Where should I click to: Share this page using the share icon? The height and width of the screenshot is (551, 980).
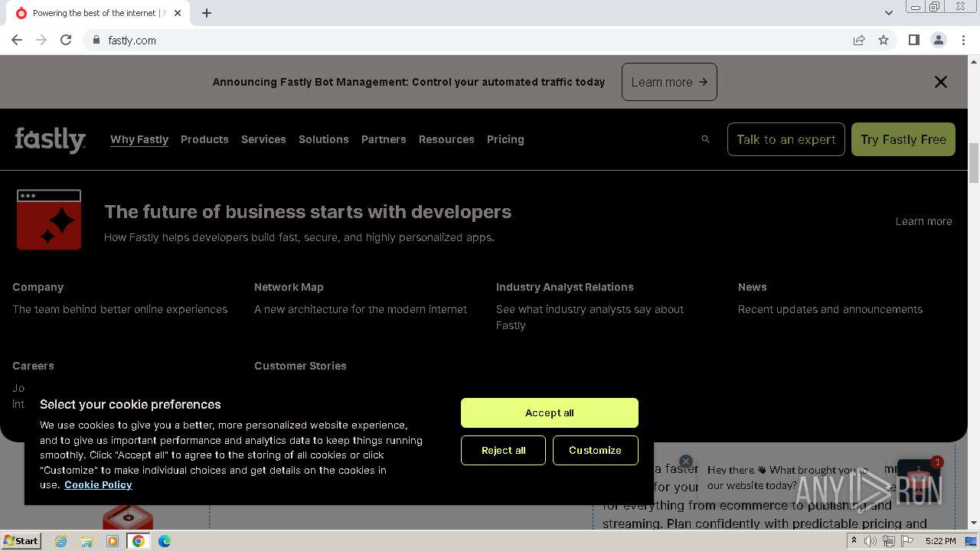point(859,40)
